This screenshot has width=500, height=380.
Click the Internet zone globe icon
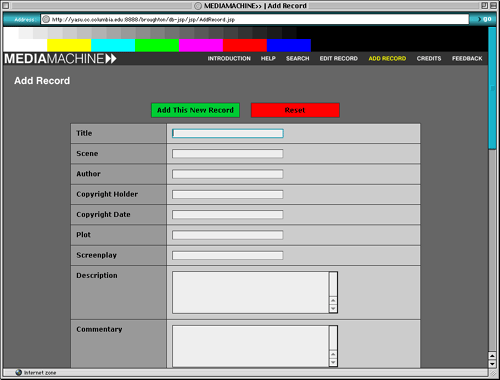click(19, 372)
